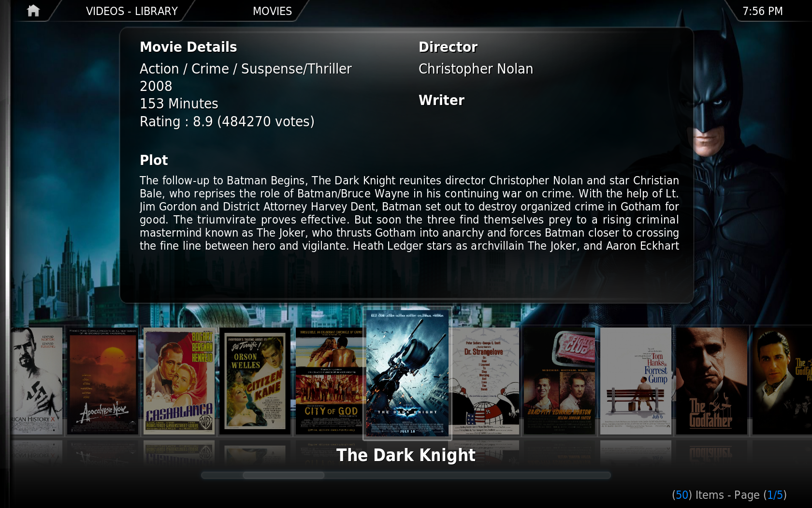Click the horizontal scrollbar handle

pyautogui.click(x=284, y=475)
